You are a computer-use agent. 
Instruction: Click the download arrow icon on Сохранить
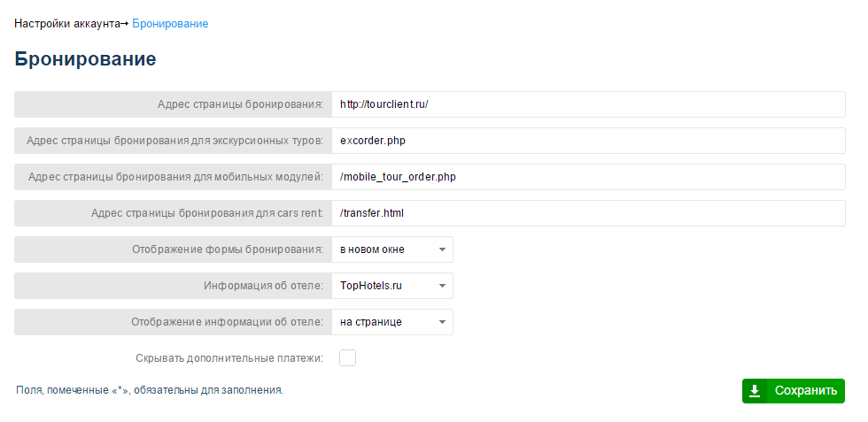pos(754,391)
